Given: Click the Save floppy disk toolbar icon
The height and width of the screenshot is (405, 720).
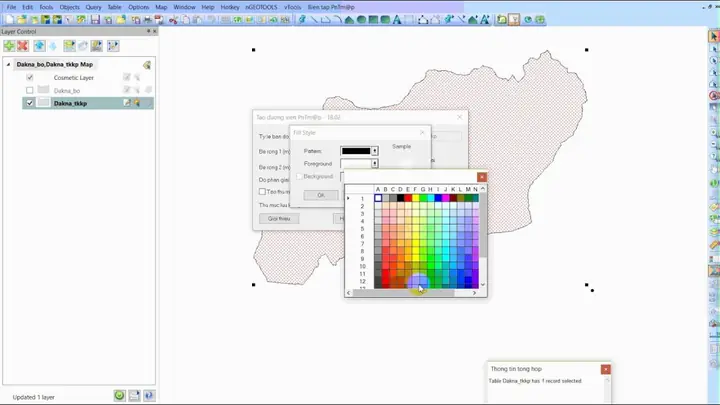Looking at the screenshot, I should (95, 20).
